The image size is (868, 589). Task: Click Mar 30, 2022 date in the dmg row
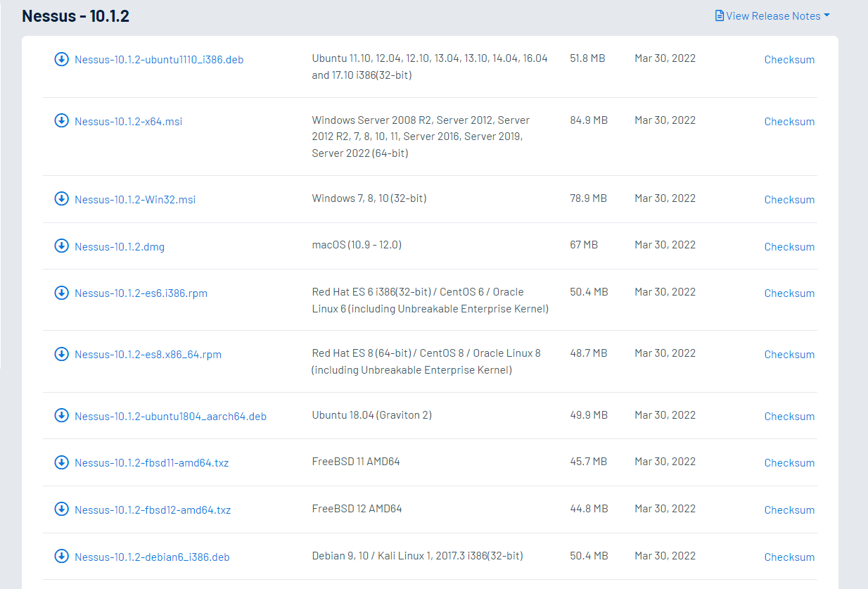(x=665, y=245)
